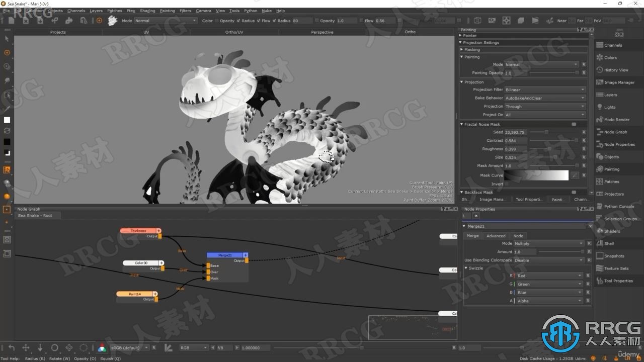Open Merge Mode Multiply dropdown
The height and width of the screenshot is (362, 644).
(x=549, y=243)
